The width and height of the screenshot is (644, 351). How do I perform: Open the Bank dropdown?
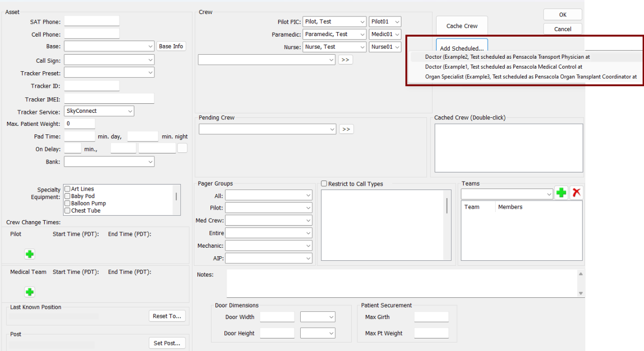[x=109, y=161]
